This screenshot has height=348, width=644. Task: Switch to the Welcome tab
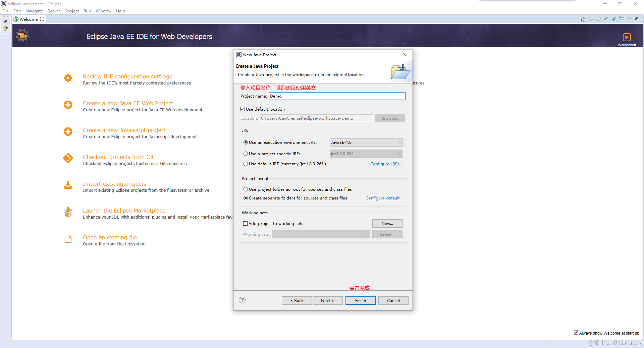pos(29,19)
